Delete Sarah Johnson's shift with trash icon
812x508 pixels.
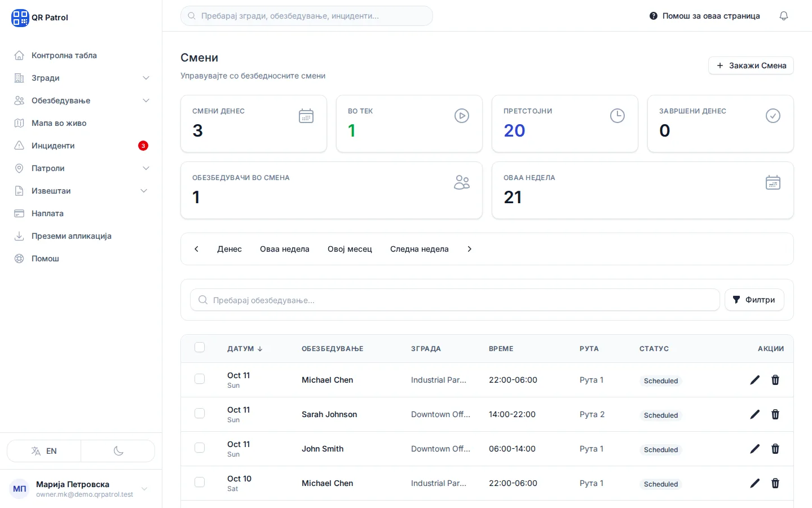(x=775, y=414)
